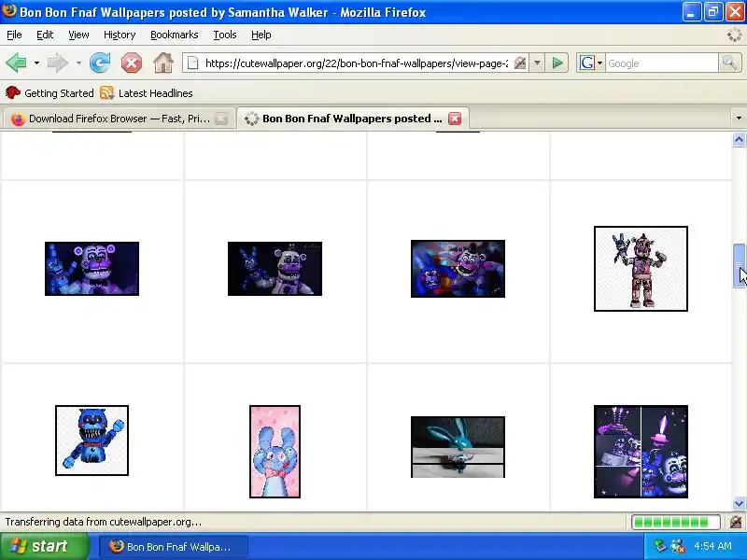Screen dimensions: 747x560
Task: Open the File menu
Action: tap(14, 35)
